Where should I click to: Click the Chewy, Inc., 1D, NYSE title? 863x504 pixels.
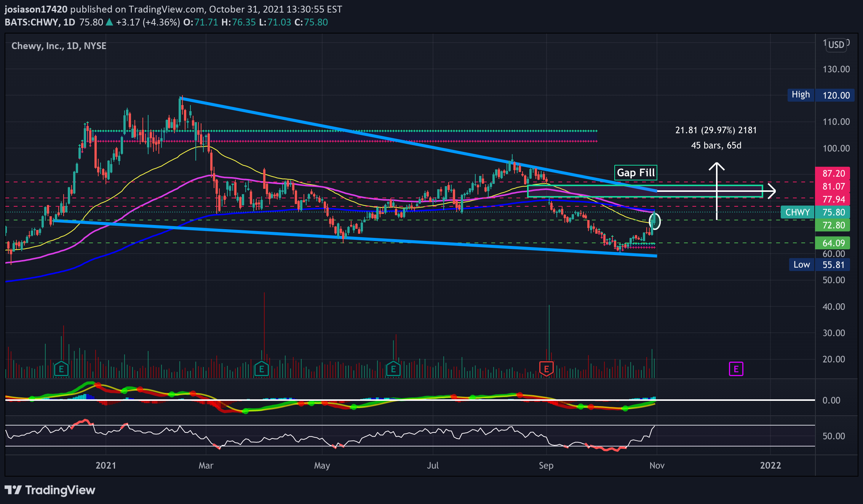(59, 46)
